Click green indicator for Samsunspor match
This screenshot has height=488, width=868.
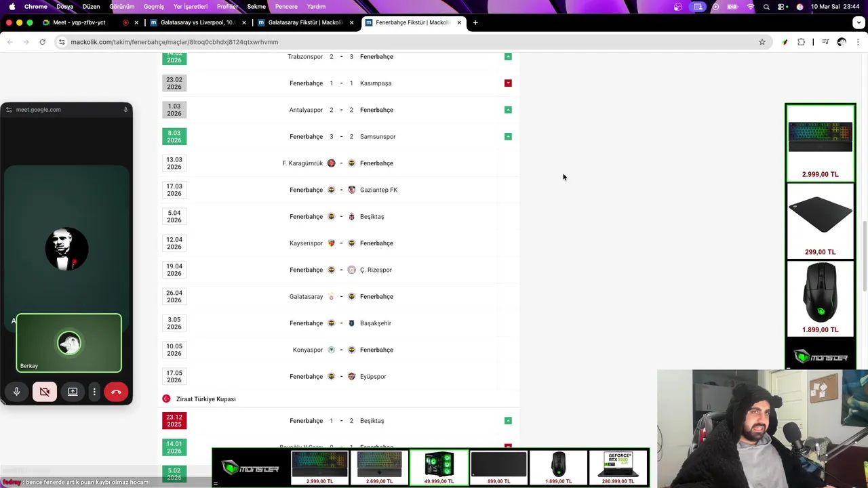pos(508,136)
